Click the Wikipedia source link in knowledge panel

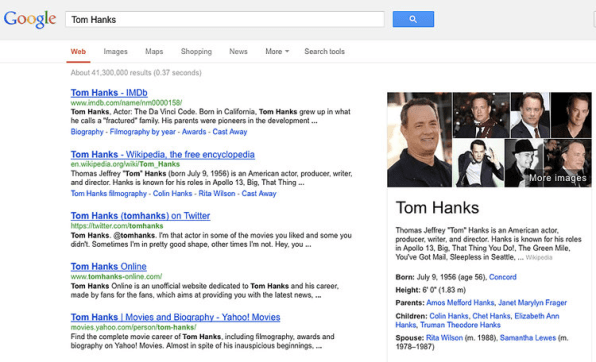click(x=539, y=258)
